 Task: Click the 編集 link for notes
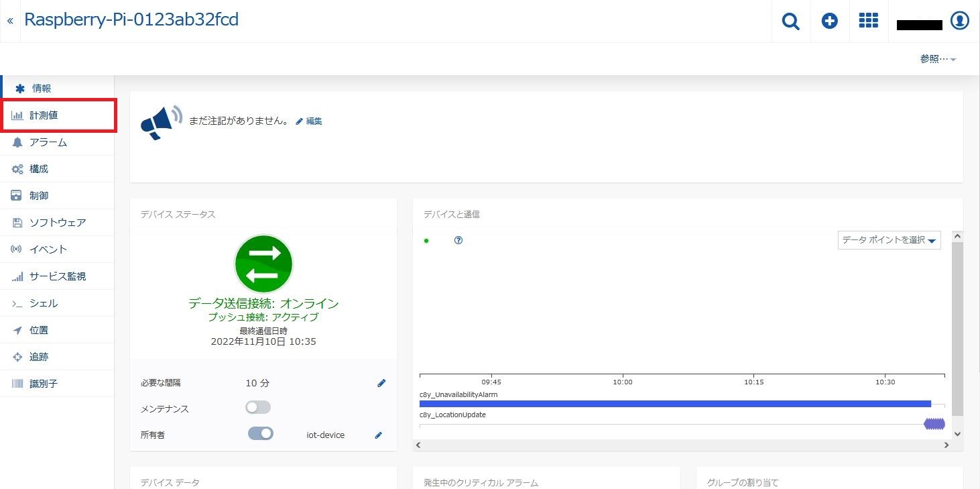pyautogui.click(x=310, y=121)
